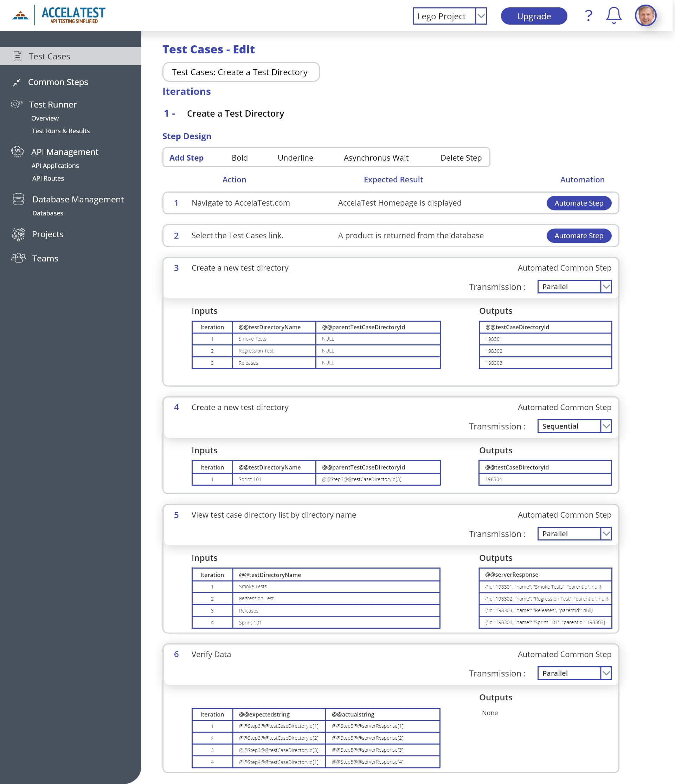Click the Add Step button

click(x=187, y=157)
